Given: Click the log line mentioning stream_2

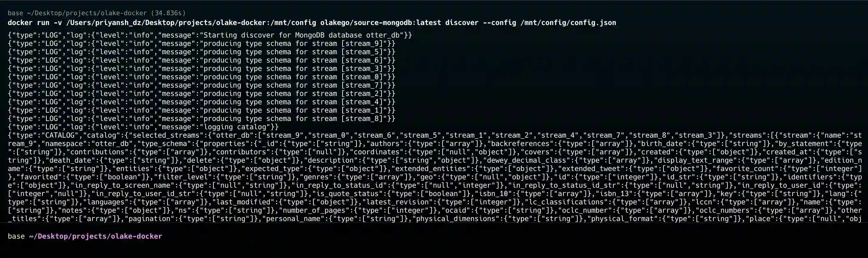Looking at the screenshot, I should pos(202,94).
